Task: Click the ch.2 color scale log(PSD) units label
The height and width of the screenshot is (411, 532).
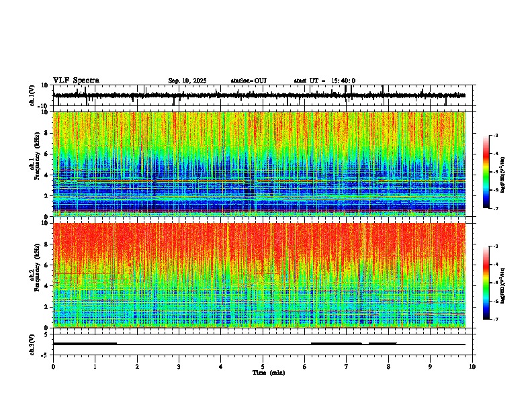Action: pyautogui.click(x=503, y=285)
